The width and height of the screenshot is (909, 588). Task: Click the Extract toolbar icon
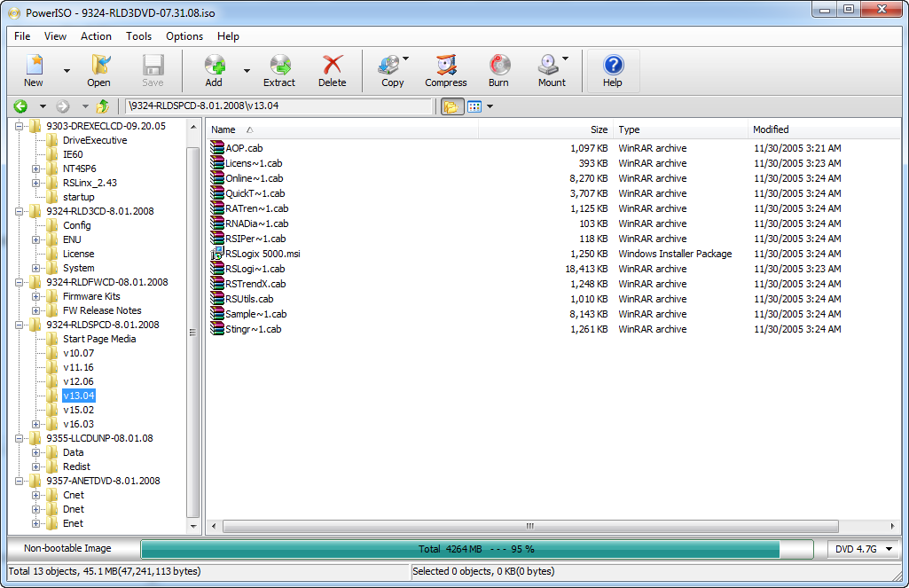tap(280, 65)
